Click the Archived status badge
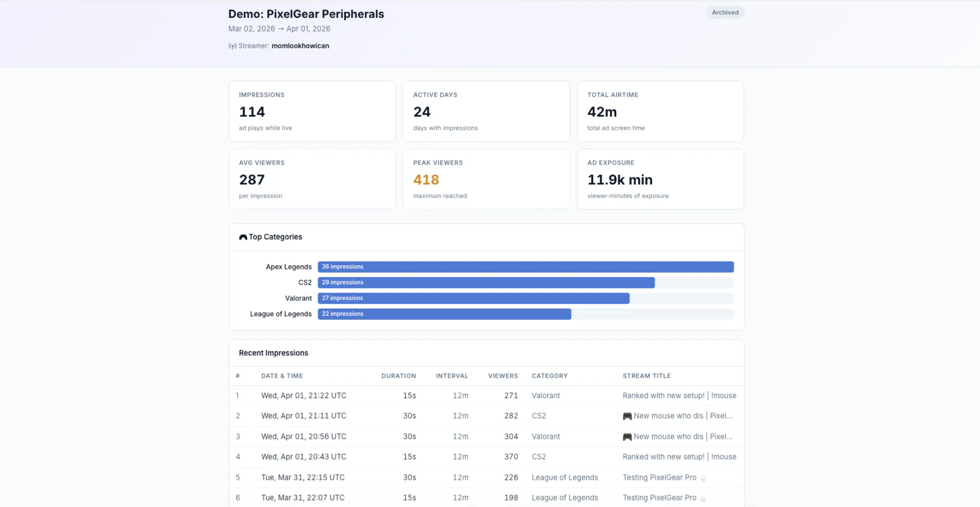980x507 pixels. [x=725, y=12]
